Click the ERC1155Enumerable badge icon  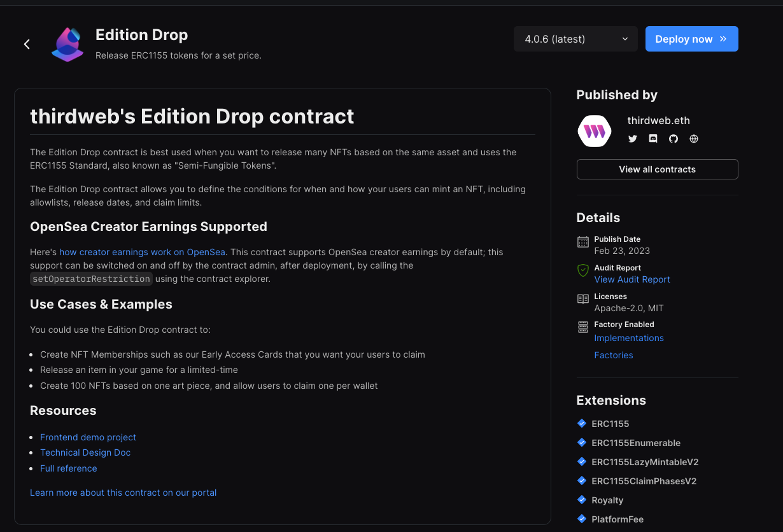pyautogui.click(x=581, y=442)
